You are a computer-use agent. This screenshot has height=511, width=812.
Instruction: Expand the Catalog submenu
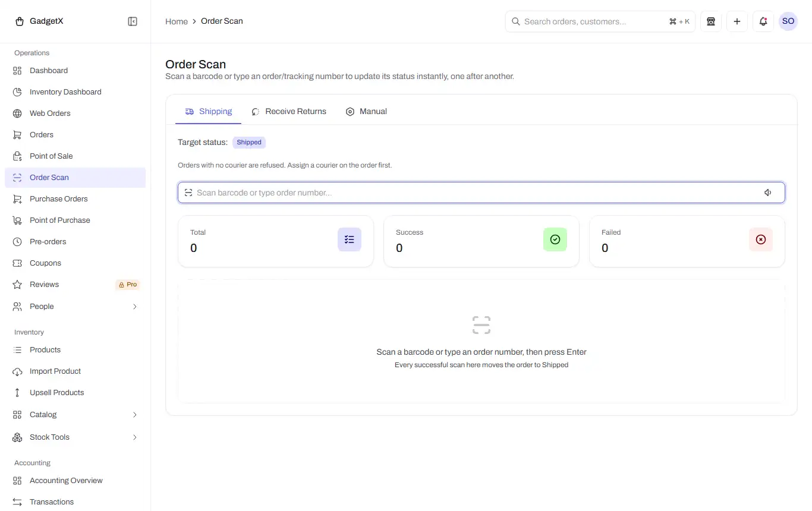(x=75, y=415)
